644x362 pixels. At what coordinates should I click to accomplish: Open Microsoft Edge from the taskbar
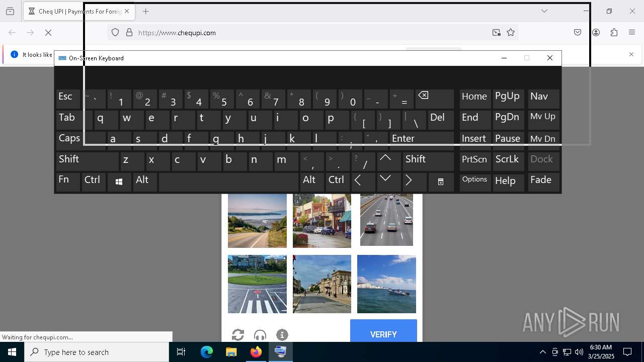[207, 352]
